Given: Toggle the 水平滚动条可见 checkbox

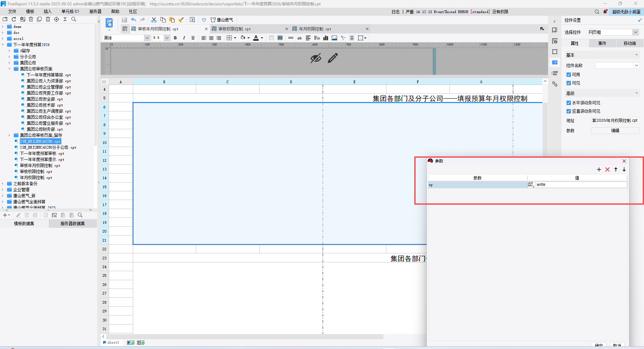Looking at the screenshot, I should [569, 103].
